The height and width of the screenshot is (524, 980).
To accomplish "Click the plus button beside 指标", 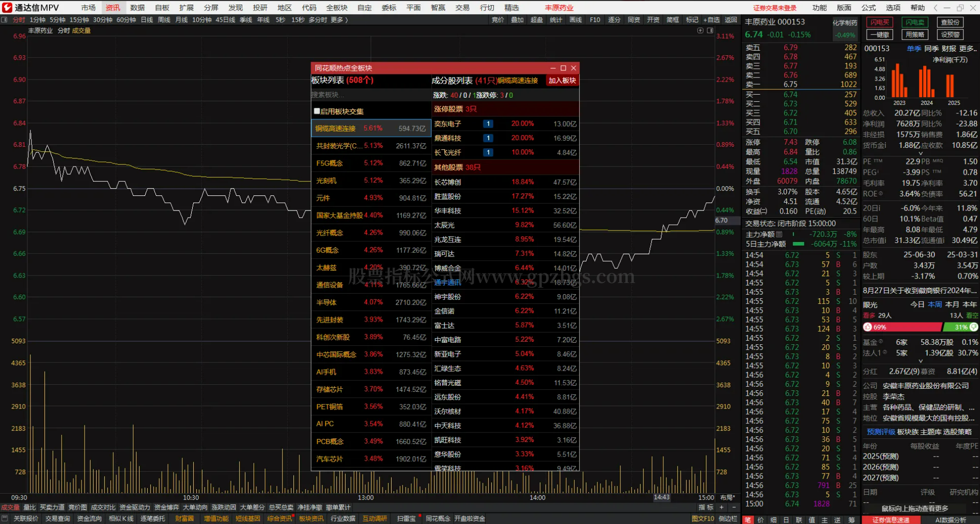I will tap(721, 507).
